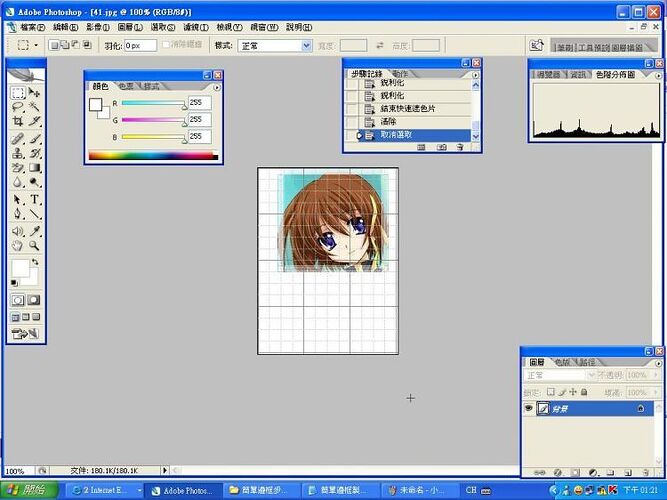The image size is (667, 500).
Task: Open the 濾鏡 menu
Action: point(196,27)
